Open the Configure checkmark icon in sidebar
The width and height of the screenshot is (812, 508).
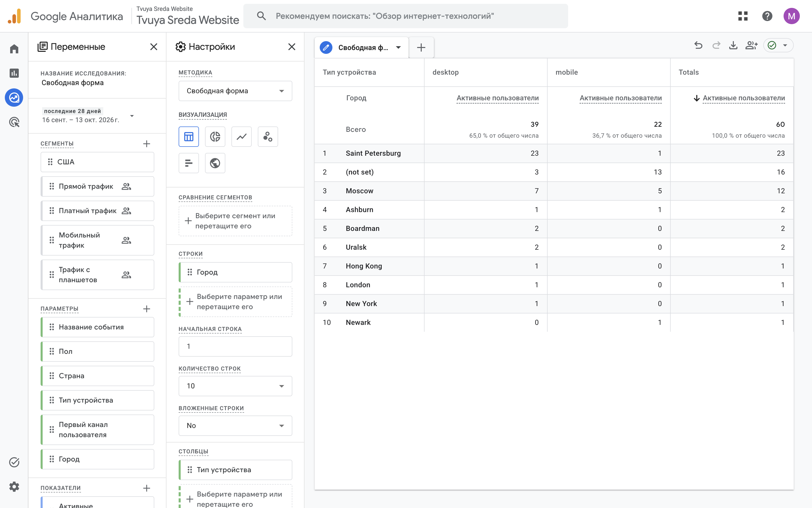(x=14, y=462)
